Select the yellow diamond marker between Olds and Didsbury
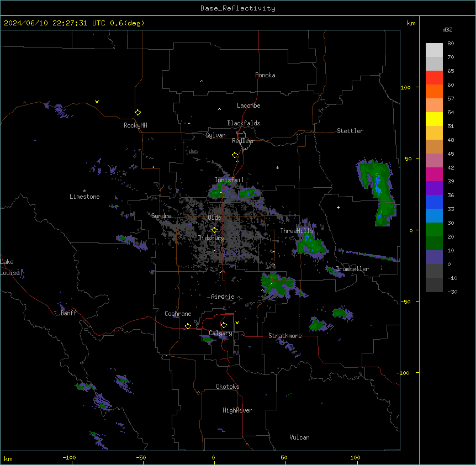The height and width of the screenshot is (465, 476). pos(214,230)
